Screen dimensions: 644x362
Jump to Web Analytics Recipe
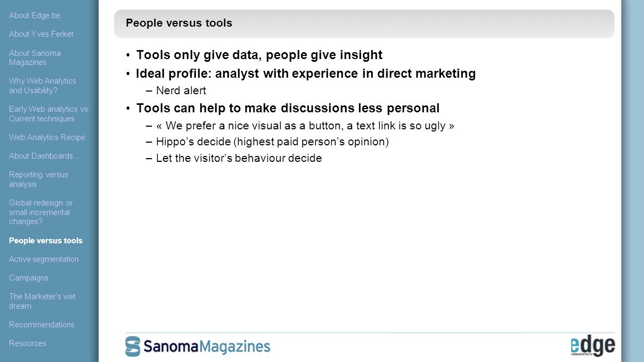(47, 137)
